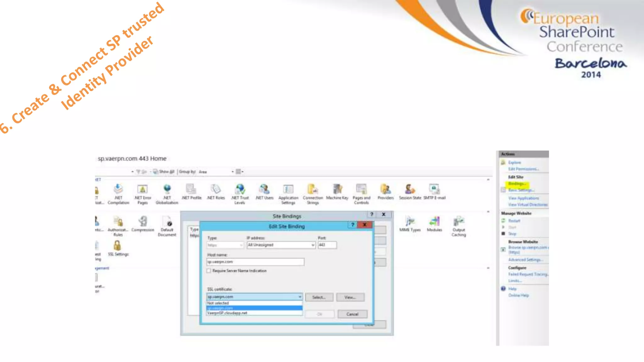Expand the SSL certificate dropdown
The width and height of the screenshot is (644, 362).
[300, 297]
